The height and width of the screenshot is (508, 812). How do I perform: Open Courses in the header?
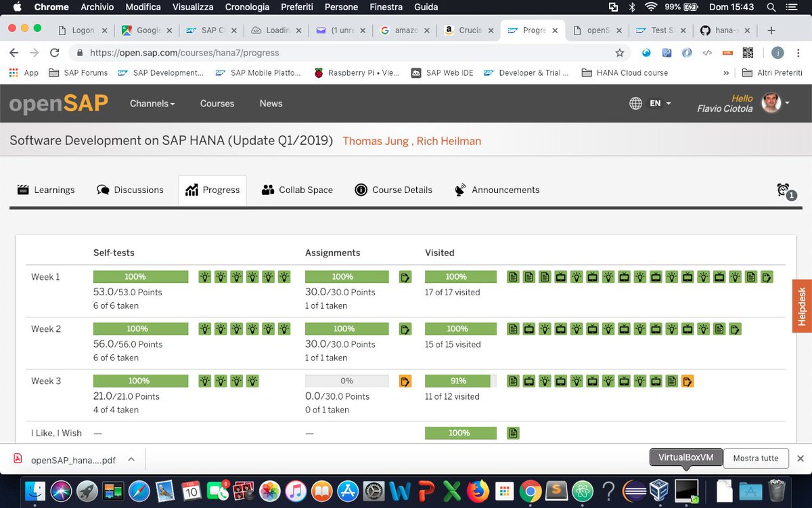[217, 104]
